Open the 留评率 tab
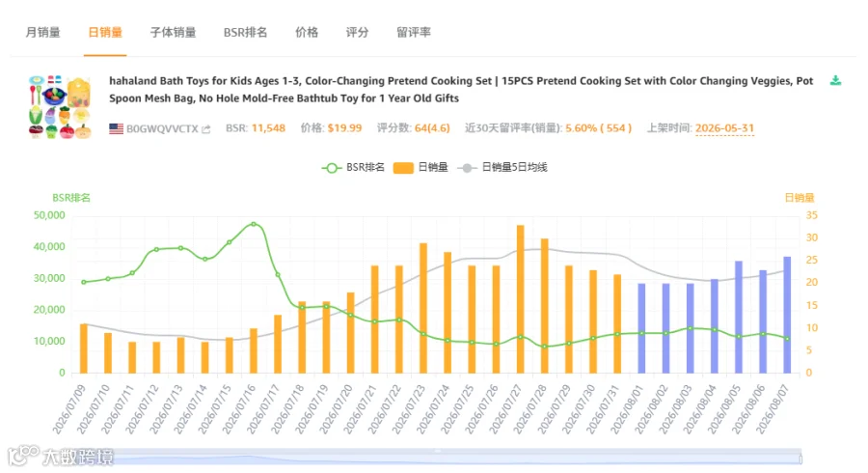Image resolution: width=868 pixels, height=473 pixels. (414, 32)
